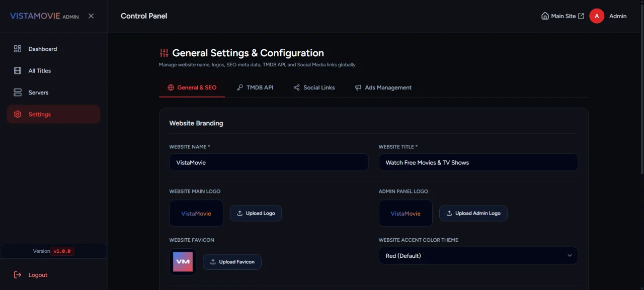Screen dimensions: 644x290
Task: Click the upload icon in Upload Logo button
Action: 239,213
